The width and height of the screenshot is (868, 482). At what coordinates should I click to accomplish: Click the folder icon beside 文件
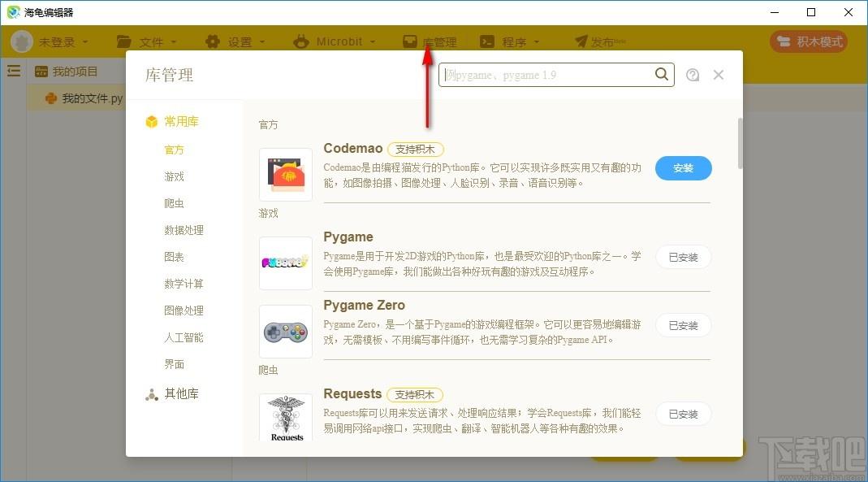(124, 41)
